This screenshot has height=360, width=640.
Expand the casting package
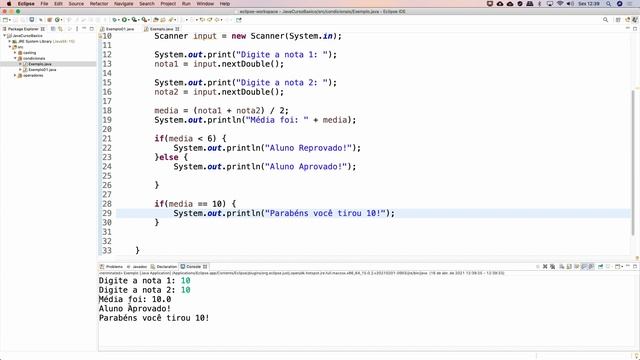click(15, 53)
